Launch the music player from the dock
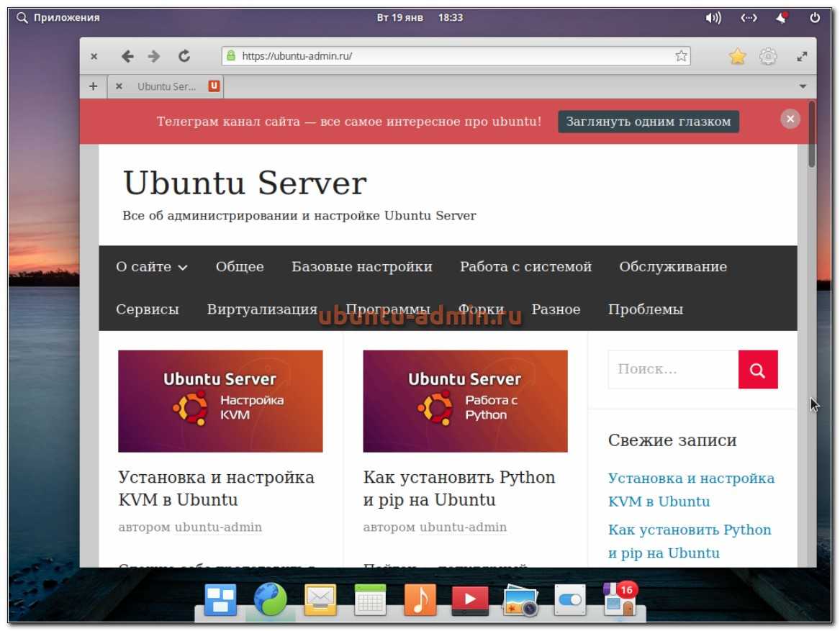Image resolution: width=840 pixels, height=631 pixels. click(x=420, y=599)
